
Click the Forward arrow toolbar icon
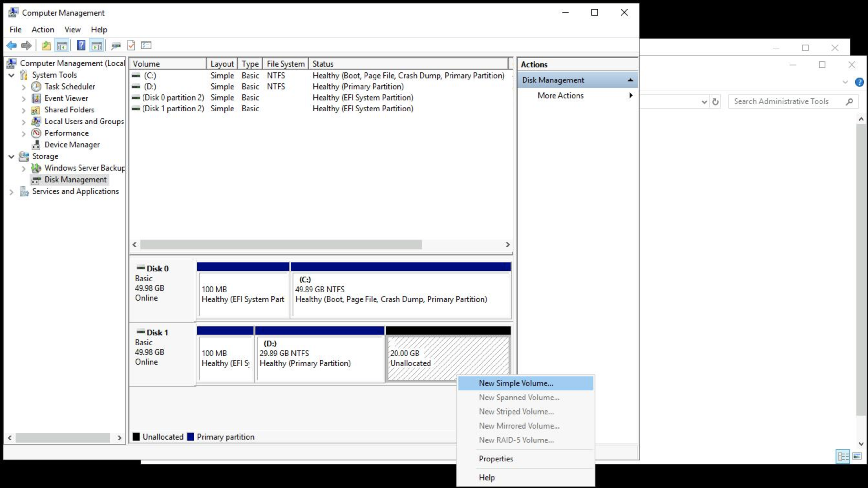coord(26,45)
